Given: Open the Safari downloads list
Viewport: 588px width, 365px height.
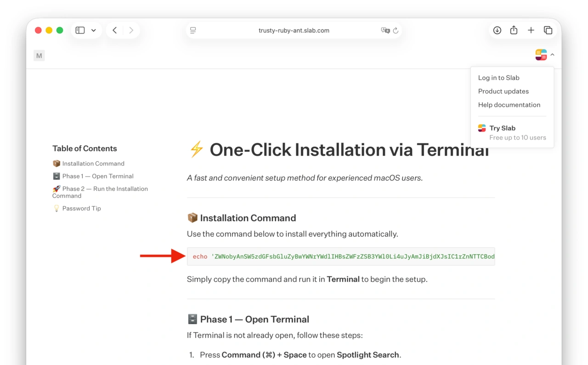Looking at the screenshot, I should click(x=497, y=30).
